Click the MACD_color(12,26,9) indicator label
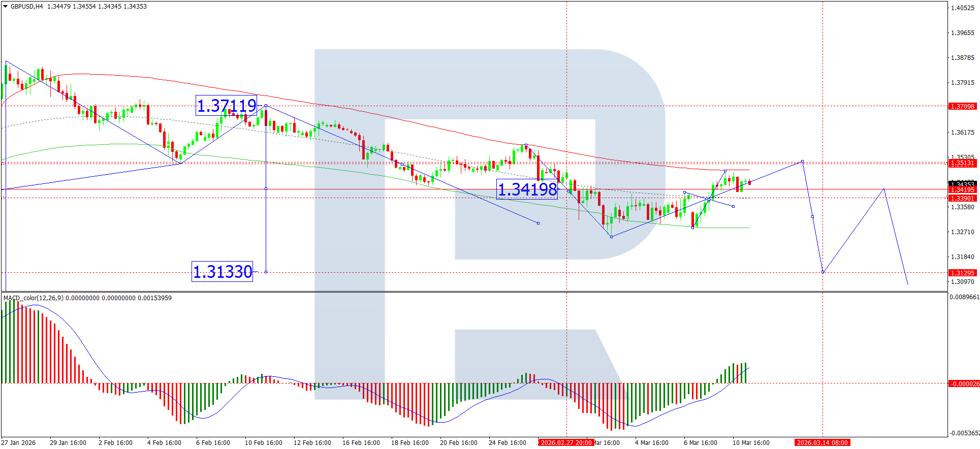Viewport: 980px width, 449px height. (34, 298)
